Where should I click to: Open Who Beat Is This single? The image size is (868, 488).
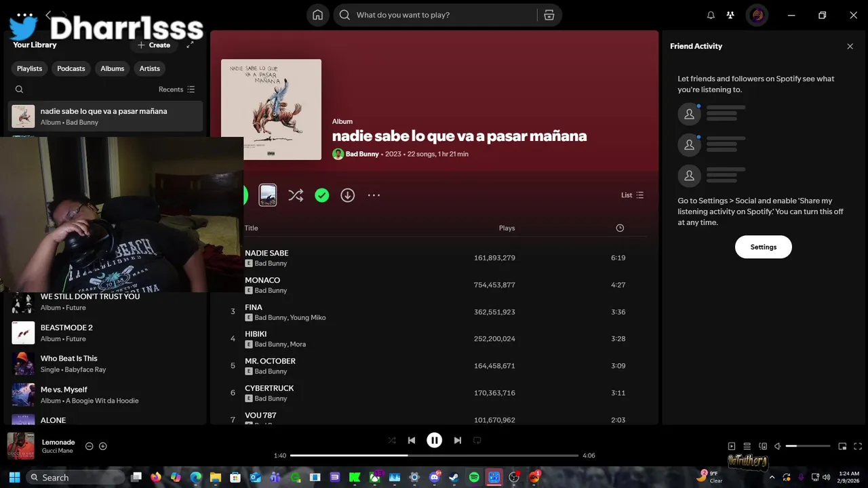pyautogui.click(x=105, y=364)
